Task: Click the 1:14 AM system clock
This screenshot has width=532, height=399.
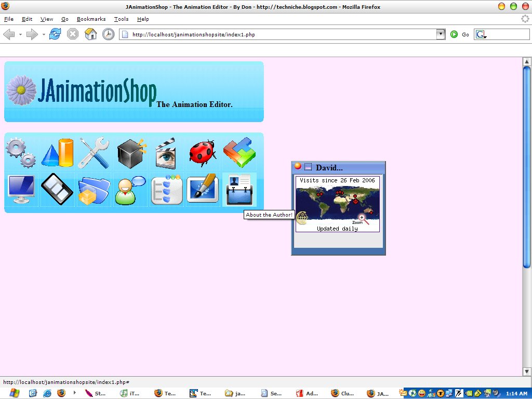Action: pyautogui.click(x=517, y=394)
